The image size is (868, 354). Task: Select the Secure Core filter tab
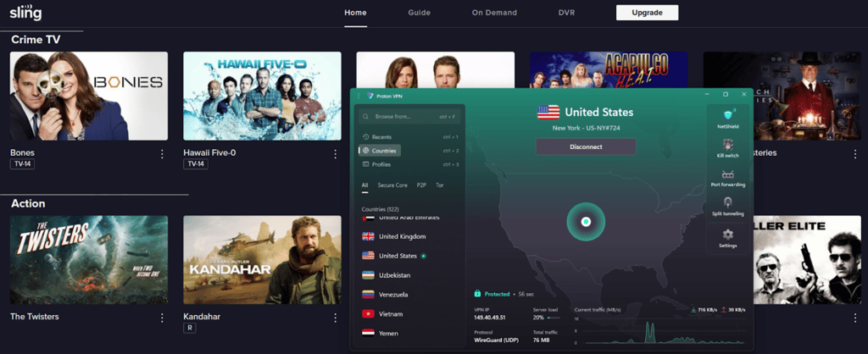click(x=392, y=185)
